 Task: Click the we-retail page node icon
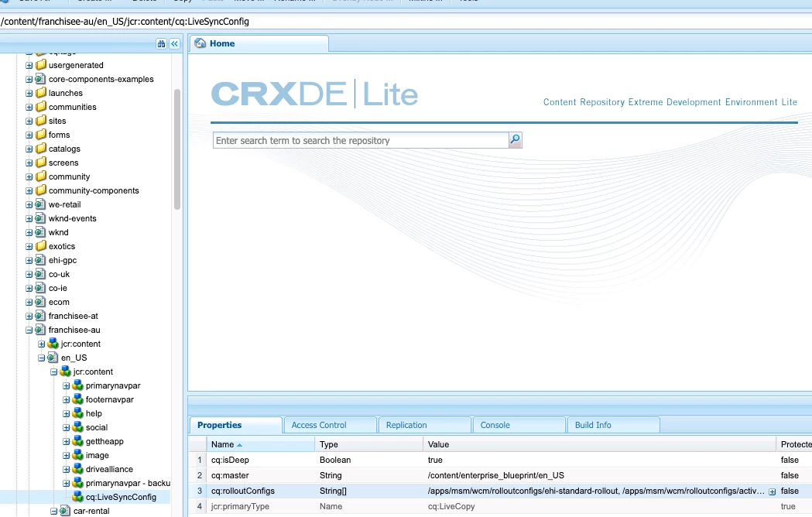[40, 204]
